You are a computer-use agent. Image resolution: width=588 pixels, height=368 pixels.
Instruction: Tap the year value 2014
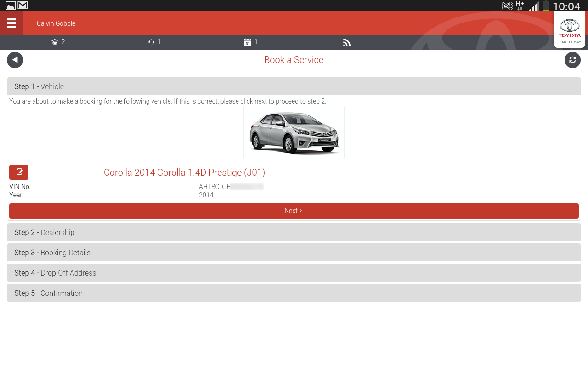pos(206,195)
